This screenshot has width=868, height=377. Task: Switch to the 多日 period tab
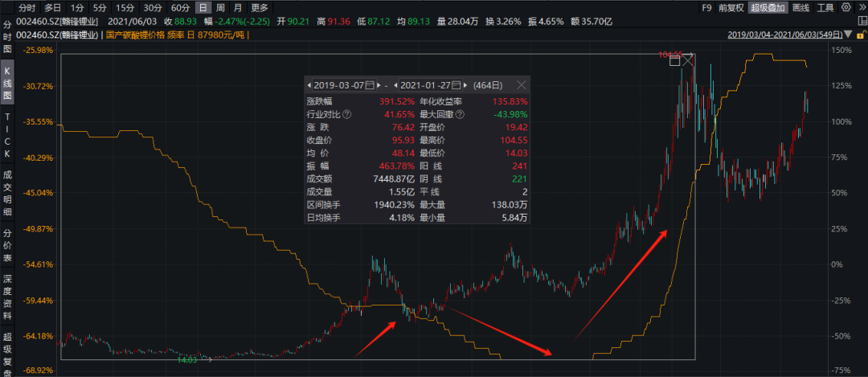point(52,8)
